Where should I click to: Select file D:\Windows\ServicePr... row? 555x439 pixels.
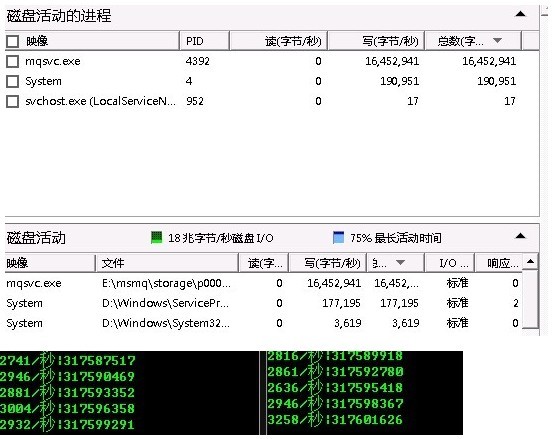165,303
